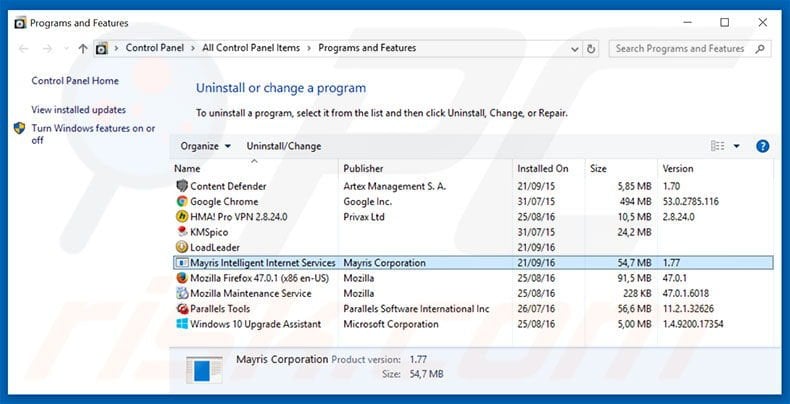790x404 pixels.
Task: Click Programs and Features breadcrumb segment
Action: [x=367, y=48]
